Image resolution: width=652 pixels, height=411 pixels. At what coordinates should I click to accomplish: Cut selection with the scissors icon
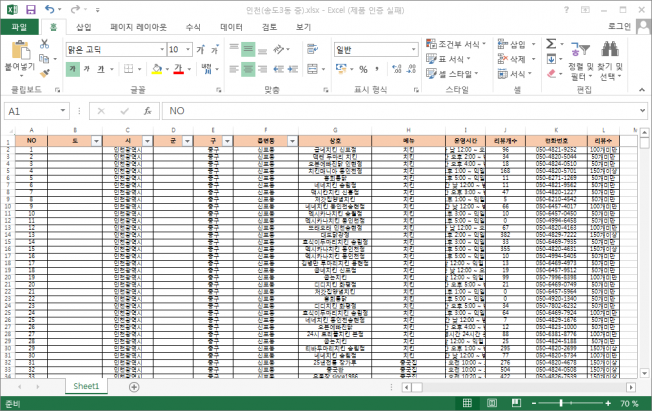(44, 44)
